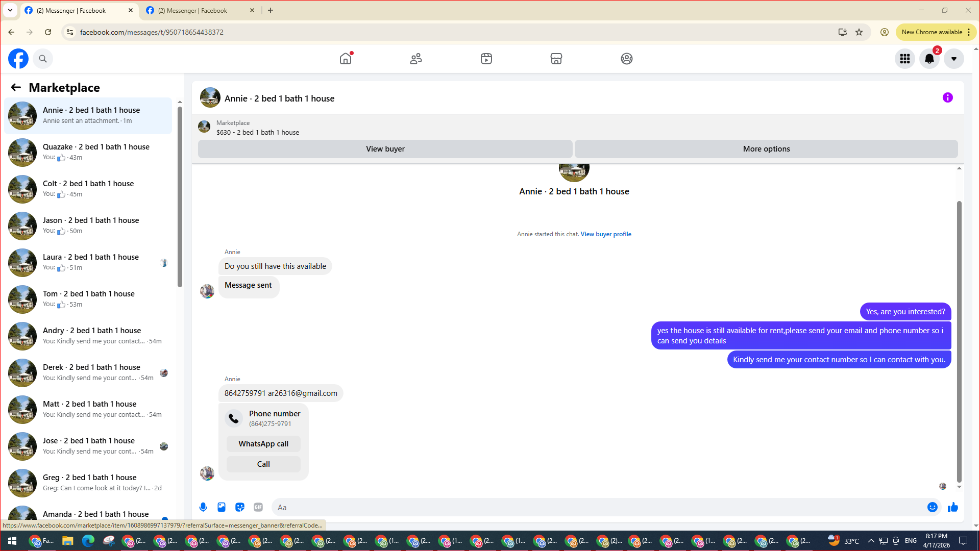Open conversation information purple icon
This screenshot has width=980, height=551.
click(947, 97)
